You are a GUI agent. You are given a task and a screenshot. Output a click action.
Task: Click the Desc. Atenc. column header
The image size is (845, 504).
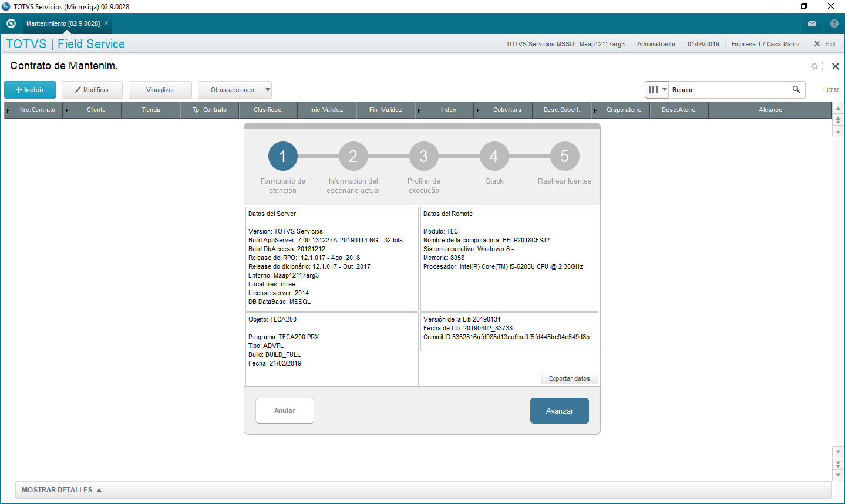click(x=679, y=110)
